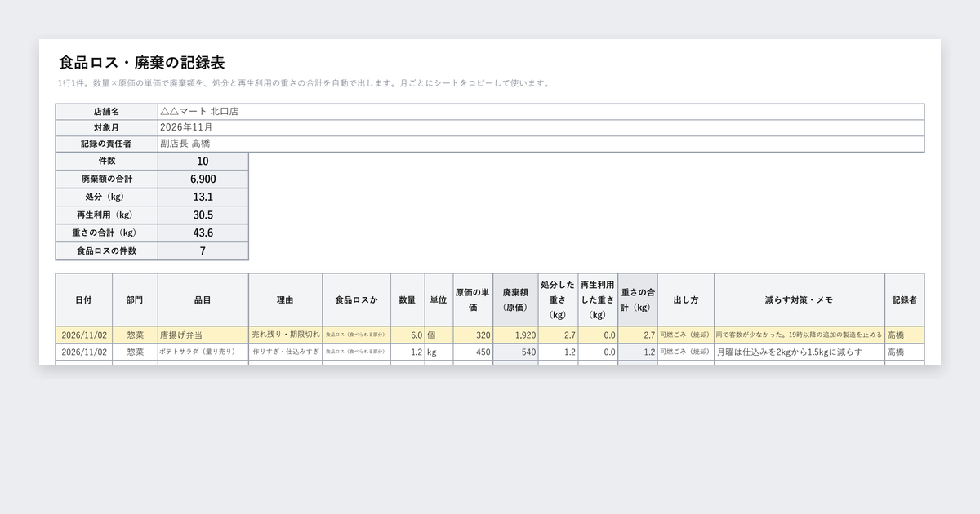Click the weight total 43.6
Screen dimensions: 980x514
pyautogui.click(x=203, y=233)
